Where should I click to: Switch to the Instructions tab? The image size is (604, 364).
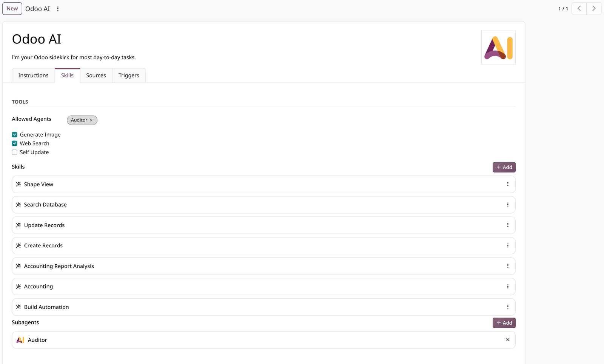pos(33,76)
